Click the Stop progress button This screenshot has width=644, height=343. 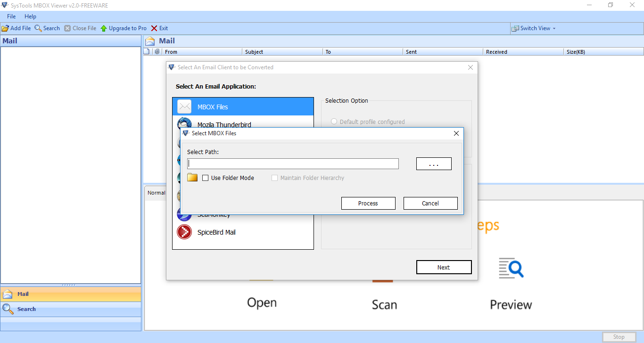click(x=619, y=336)
